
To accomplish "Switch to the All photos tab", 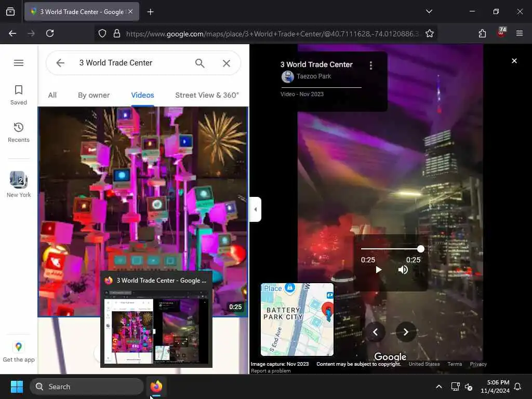I will click(x=52, y=96).
